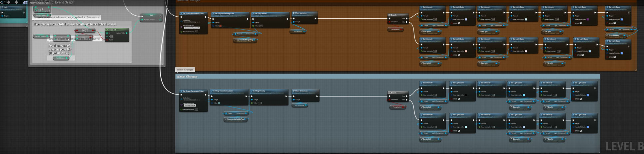Toggle sRGB on Set Light Color above GrassFillLight
Viewport: 644px width, 154px height.
615,23
